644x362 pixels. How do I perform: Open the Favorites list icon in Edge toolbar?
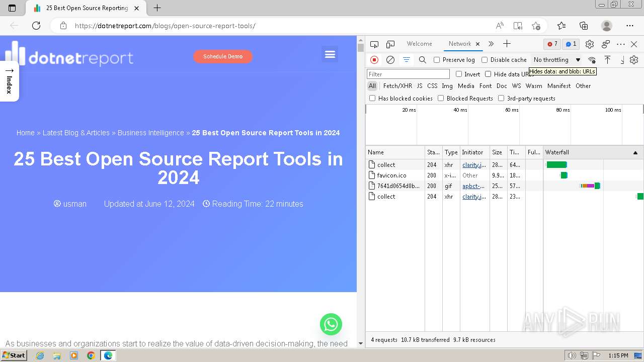pyautogui.click(x=561, y=26)
